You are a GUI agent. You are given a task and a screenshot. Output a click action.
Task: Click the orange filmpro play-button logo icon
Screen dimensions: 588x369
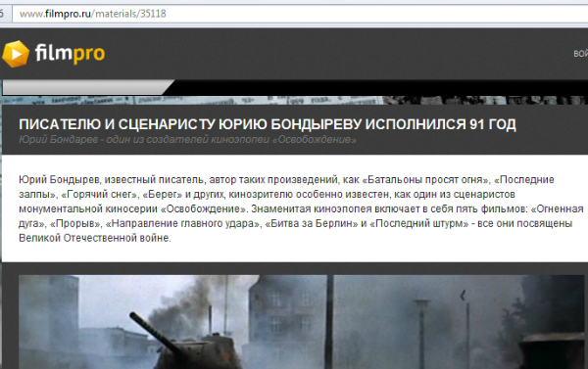click(16, 54)
